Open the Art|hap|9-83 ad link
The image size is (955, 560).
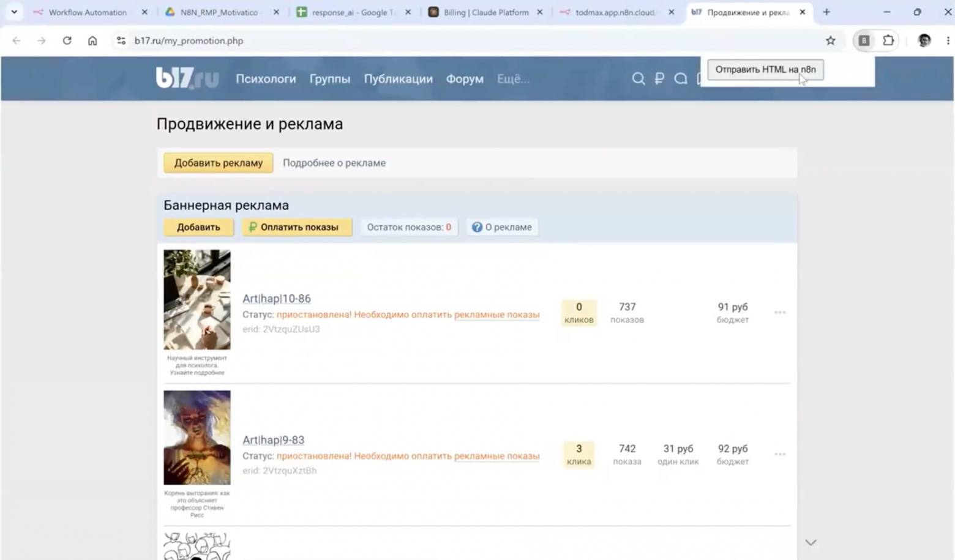[273, 440]
